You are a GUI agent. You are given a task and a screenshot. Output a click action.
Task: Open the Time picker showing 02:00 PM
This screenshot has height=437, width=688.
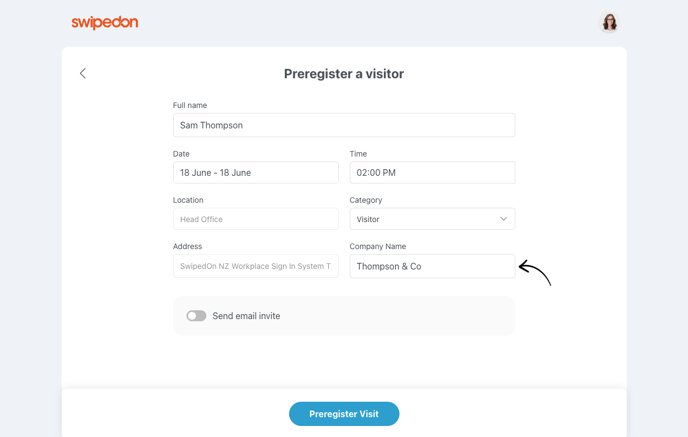coord(432,172)
